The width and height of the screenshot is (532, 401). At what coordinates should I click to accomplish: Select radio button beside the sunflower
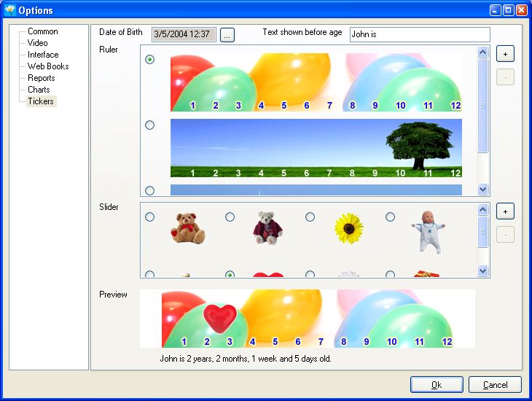[310, 217]
